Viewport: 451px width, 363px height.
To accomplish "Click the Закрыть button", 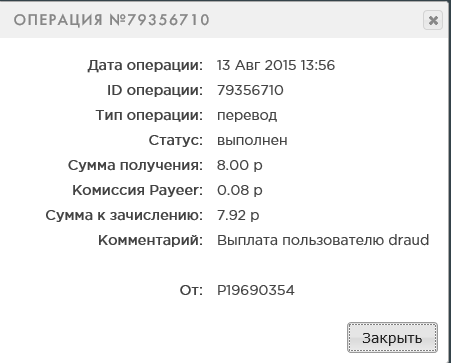I will [392, 337].
